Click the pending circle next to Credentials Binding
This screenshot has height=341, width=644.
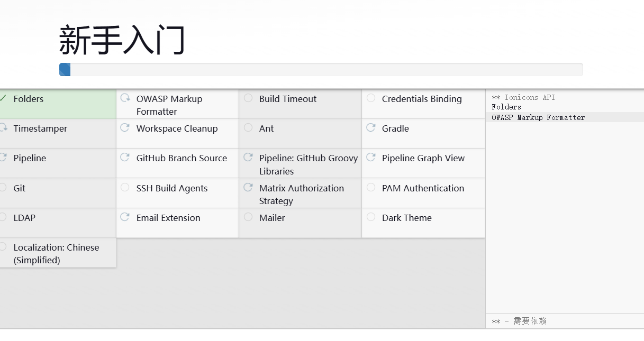[371, 98]
